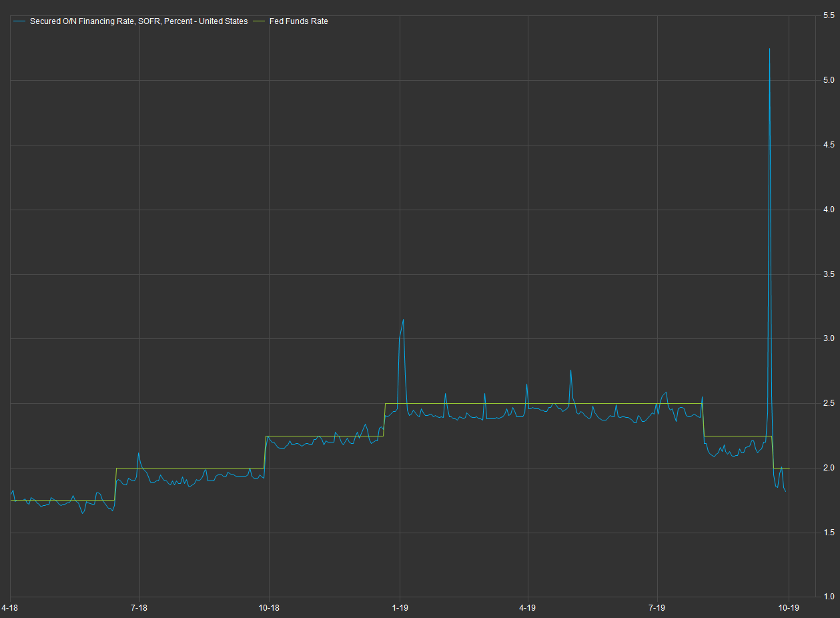
Task: Click the Fed Funds Rate legend line marker
Action: tap(259, 21)
